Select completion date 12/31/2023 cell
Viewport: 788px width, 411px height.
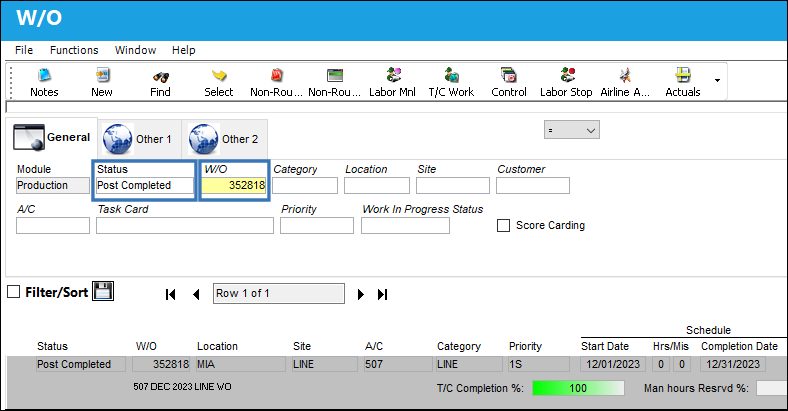(733, 364)
